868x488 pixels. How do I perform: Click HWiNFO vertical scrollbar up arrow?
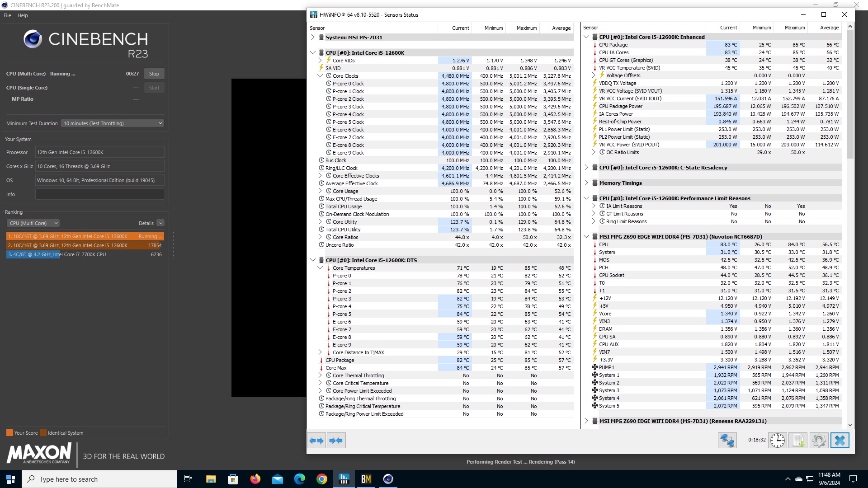(850, 26)
